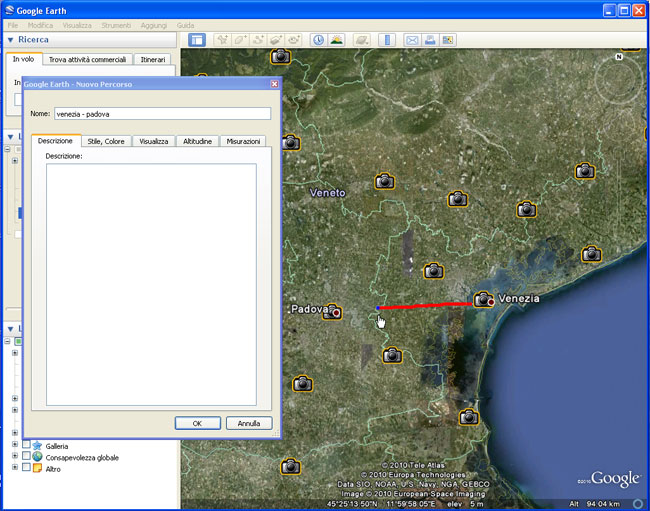The image size is (650, 511).
Task: Collapse the layers root tree node
Action: coord(7,341)
